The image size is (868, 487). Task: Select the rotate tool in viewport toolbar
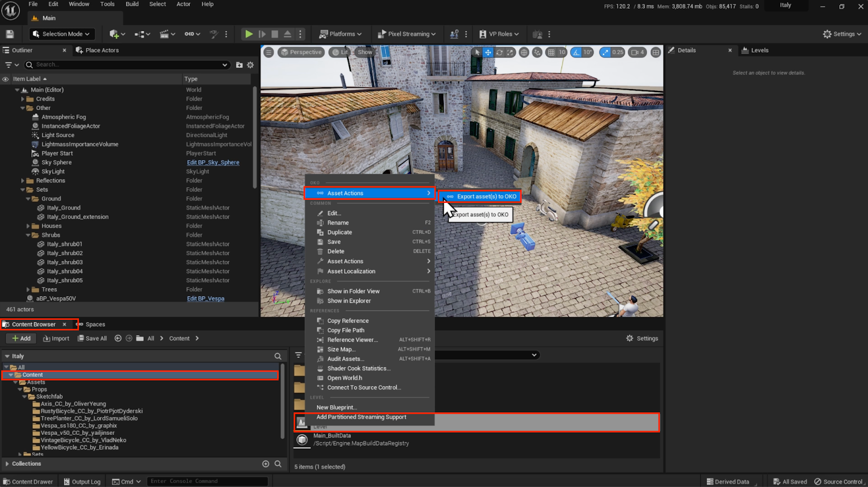499,53
